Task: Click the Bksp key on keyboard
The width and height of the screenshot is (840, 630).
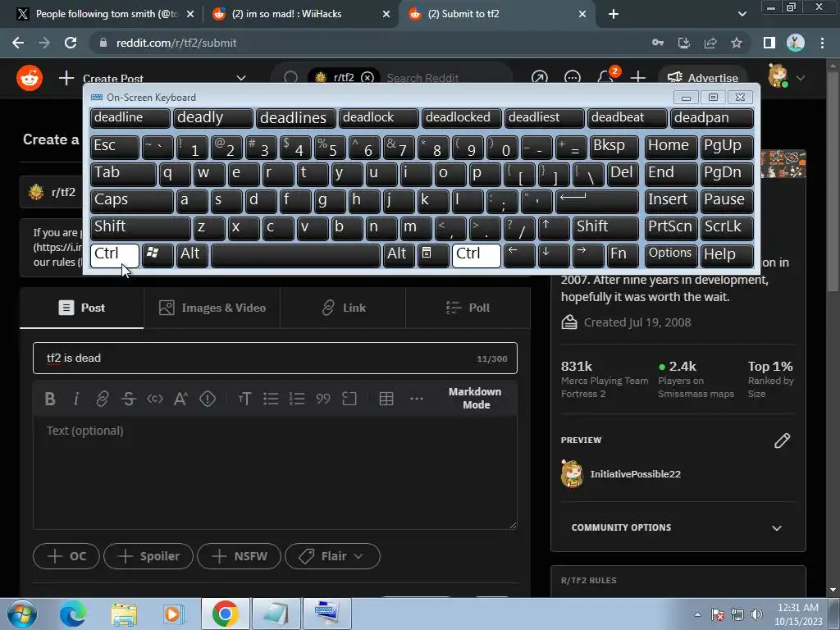Action: [614, 147]
